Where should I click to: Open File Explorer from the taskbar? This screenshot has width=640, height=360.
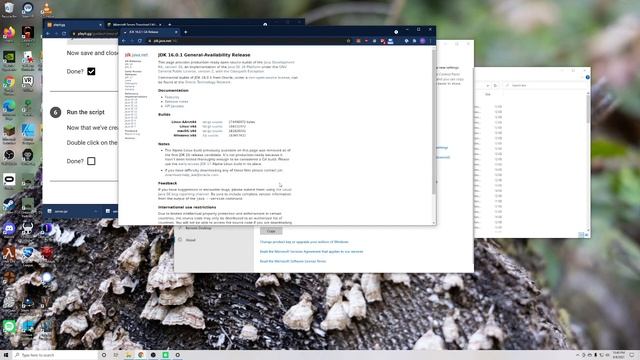pos(128,355)
